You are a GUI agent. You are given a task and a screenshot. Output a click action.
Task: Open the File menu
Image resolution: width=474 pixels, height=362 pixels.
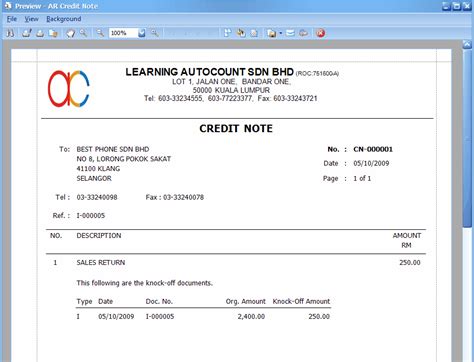(12, 19)
